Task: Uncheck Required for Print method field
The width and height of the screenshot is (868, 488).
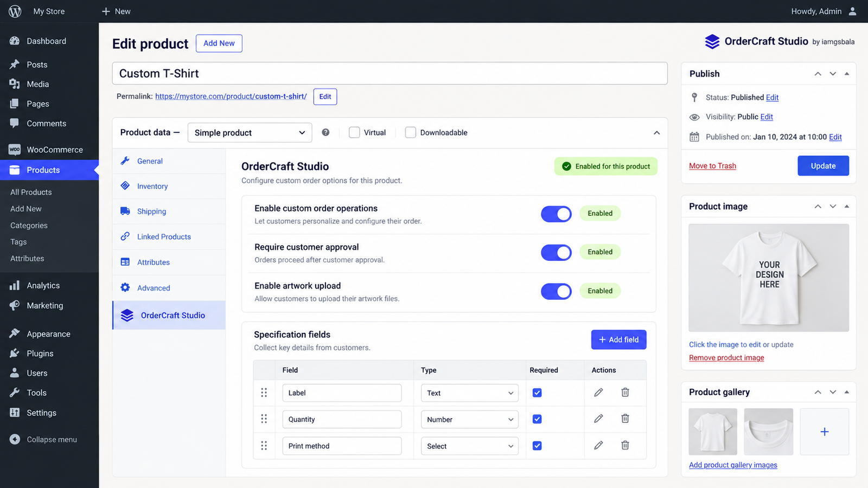Action: (x=537, y=446)
